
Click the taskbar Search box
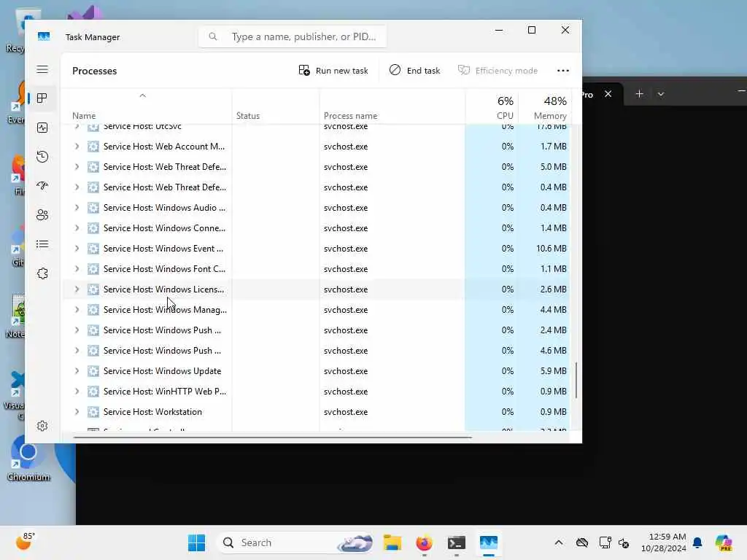point(295,542)
